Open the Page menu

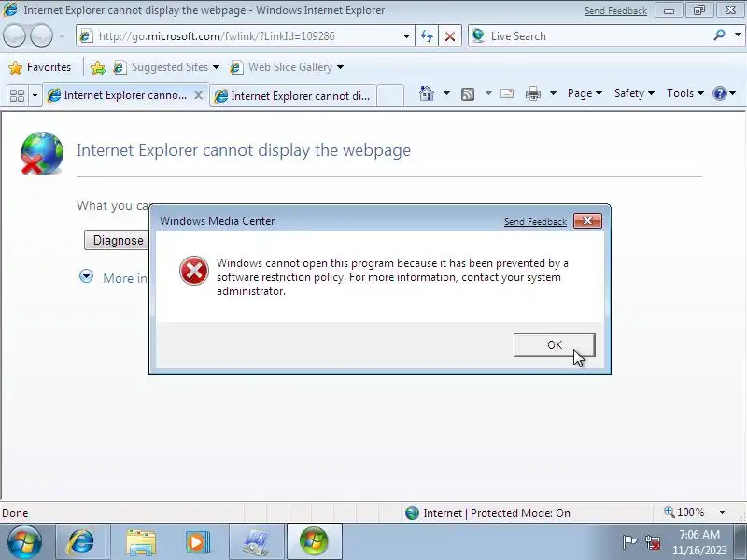[x=585, y=93]
